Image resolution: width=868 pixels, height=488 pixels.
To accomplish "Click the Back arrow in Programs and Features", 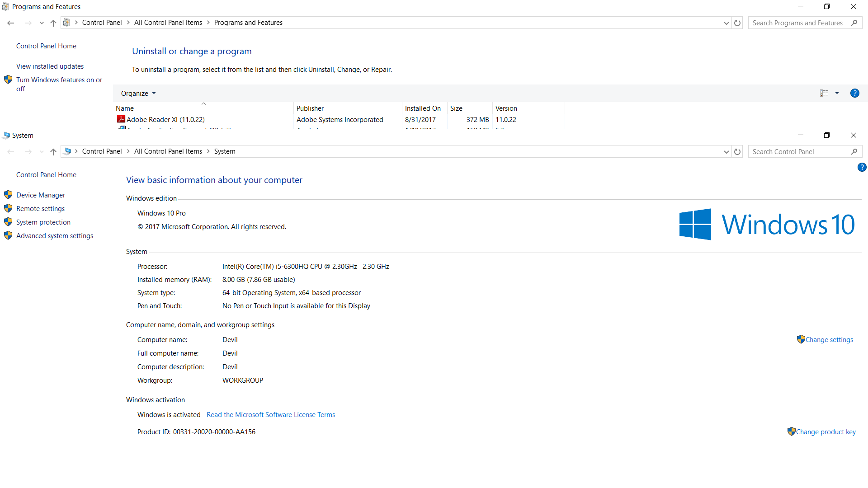I will coord(11,23).
